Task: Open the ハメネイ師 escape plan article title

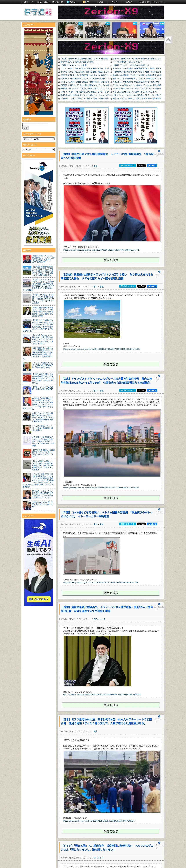Action: pyautogui.click(x=107, y=609)
